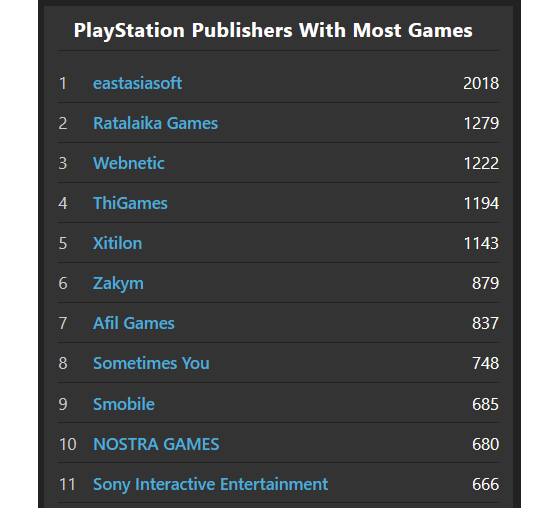Click the 1194 game count for ThiGames
559x508 pixels.
click(x=481, y=203)
